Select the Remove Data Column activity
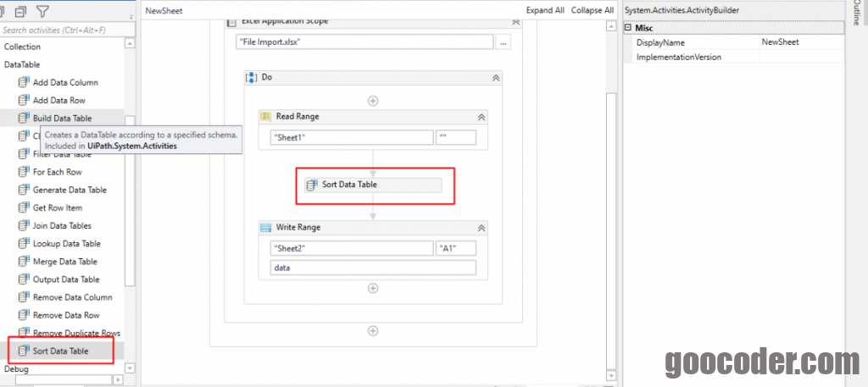 [x=73, y=297]
